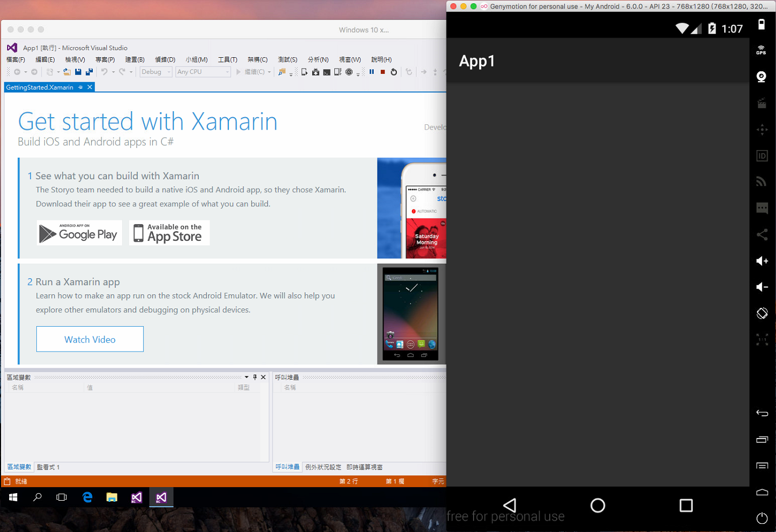The image size is (776, 532).
Task: Click the round Android SDK toolbar icon
Action: (x=349, y=72)
